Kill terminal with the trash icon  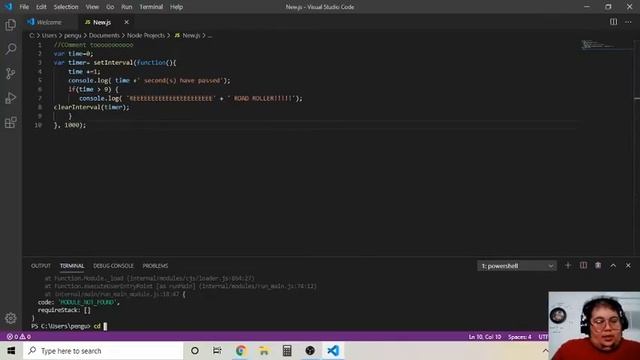[598, 266]
